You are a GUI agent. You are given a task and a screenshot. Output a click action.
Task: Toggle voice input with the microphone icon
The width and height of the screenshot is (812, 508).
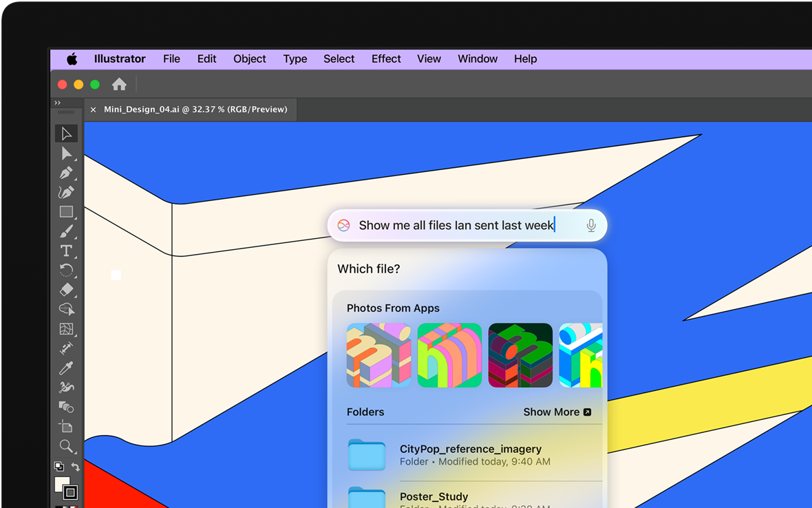click(590, 226)
